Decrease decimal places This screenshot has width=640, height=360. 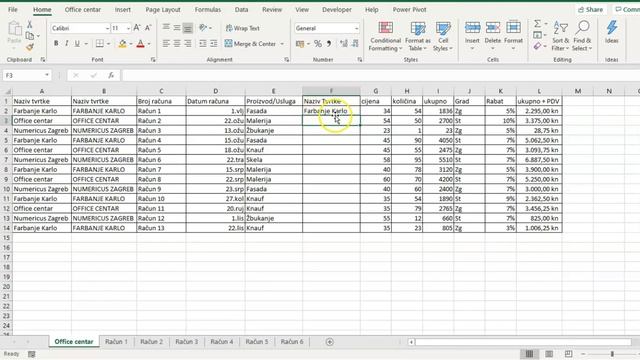(x=355, y=44)
